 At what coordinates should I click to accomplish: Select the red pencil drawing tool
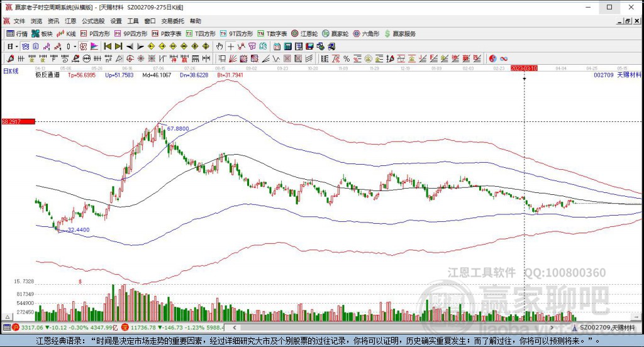[10, 58]
